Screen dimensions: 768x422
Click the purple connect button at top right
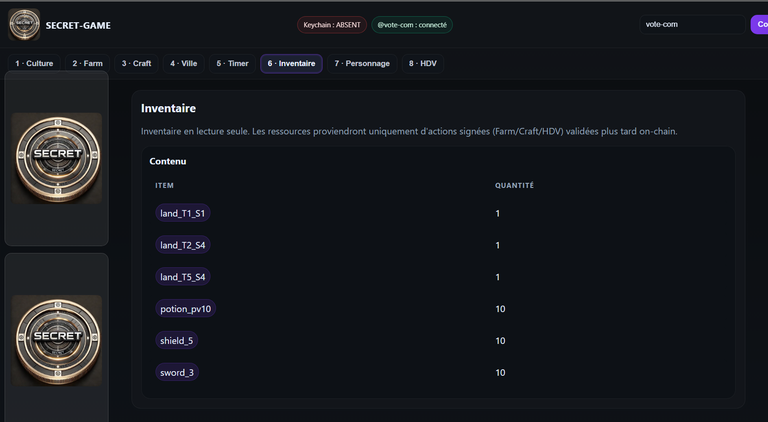pos(760,24)
